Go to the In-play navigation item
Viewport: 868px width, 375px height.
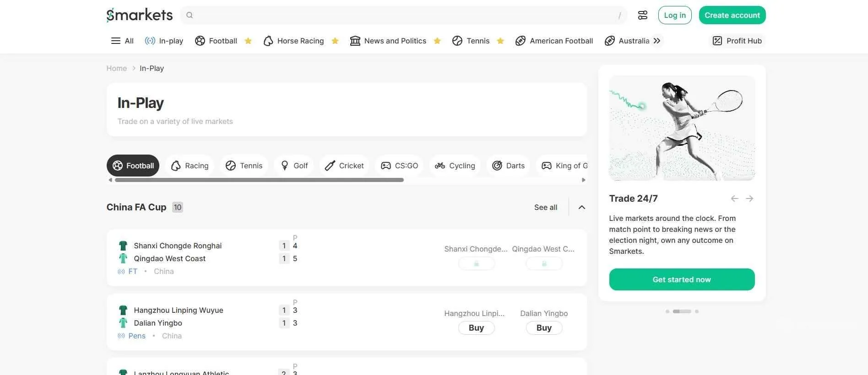point(164,41)
